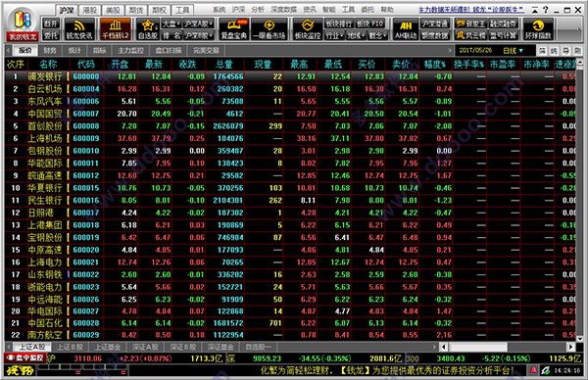Viewport: 588px width, 380px height.
Task: Switch to the 主力监控 view tab
Action: point(130,50)
